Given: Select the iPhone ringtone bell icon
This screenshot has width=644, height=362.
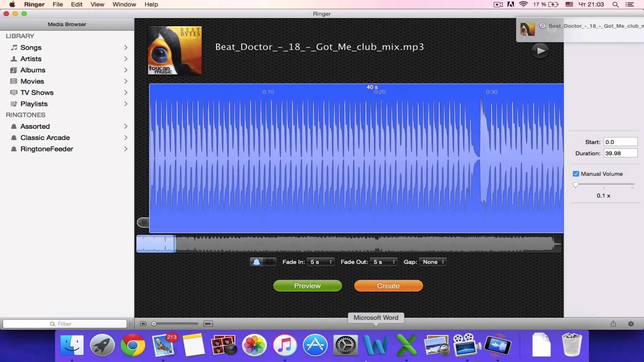Looking at the screenshot, I should coord(257,262).
